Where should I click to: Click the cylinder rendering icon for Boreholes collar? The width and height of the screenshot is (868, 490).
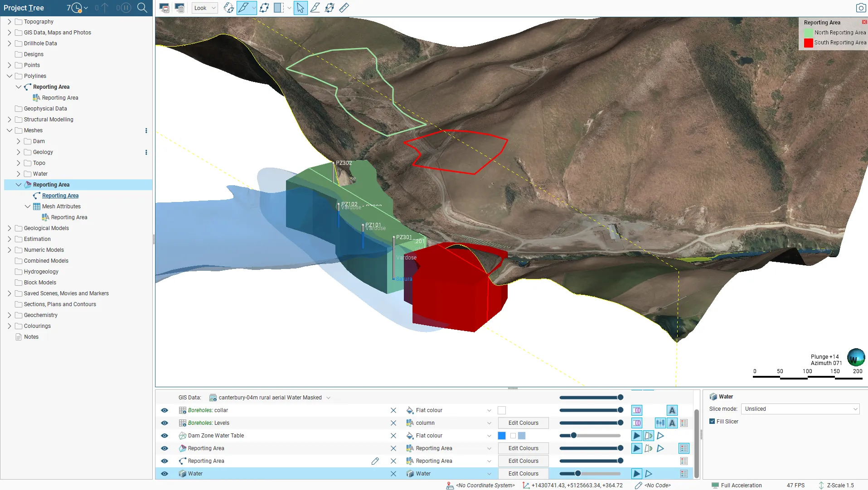(x=636, y=410)
